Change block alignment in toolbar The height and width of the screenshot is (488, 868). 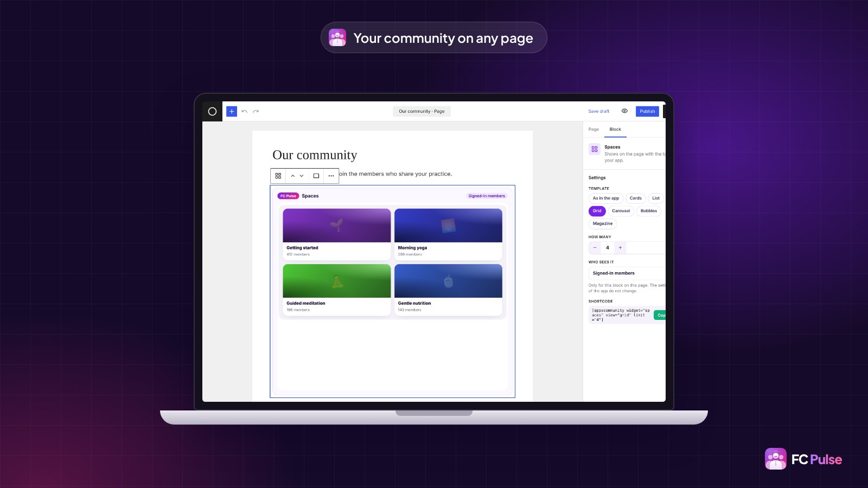point(316,176)
